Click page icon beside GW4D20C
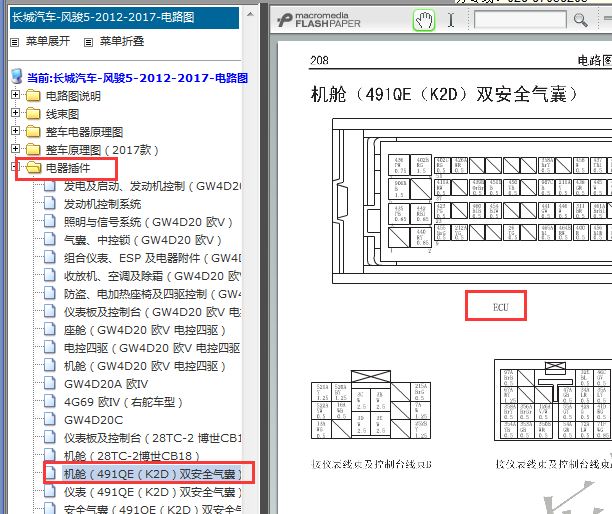612x514 pixels. (50, 419)
